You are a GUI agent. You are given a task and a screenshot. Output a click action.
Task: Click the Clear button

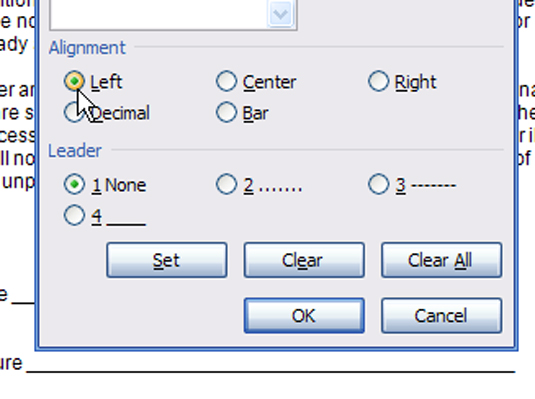pos(304,260)
